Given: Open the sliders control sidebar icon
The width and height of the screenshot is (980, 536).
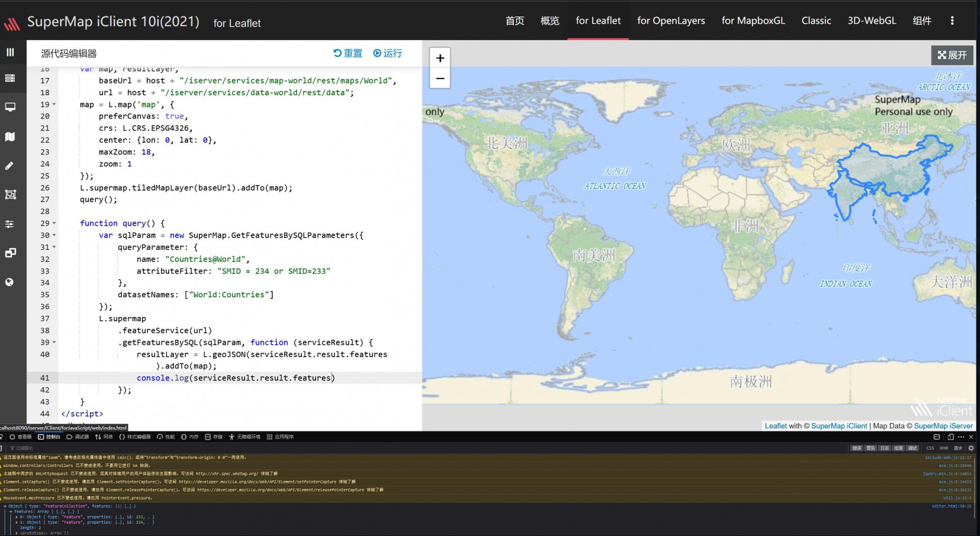Looking at the screenshot, I should (x=9, y=224).
